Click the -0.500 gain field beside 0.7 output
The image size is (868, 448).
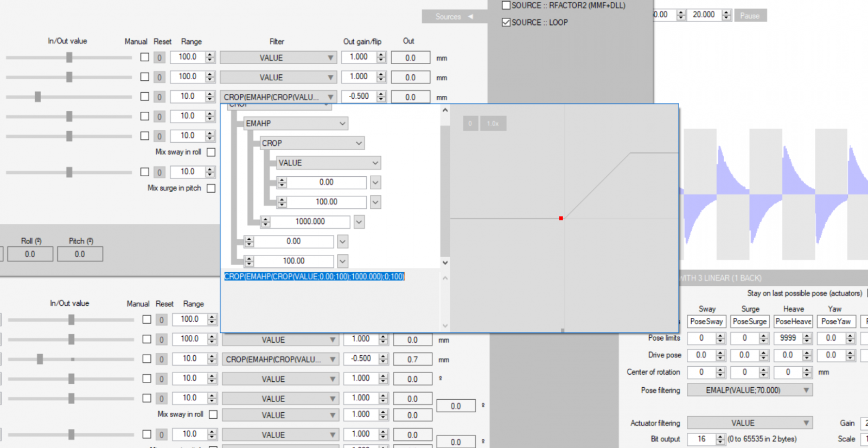[361, 359]
